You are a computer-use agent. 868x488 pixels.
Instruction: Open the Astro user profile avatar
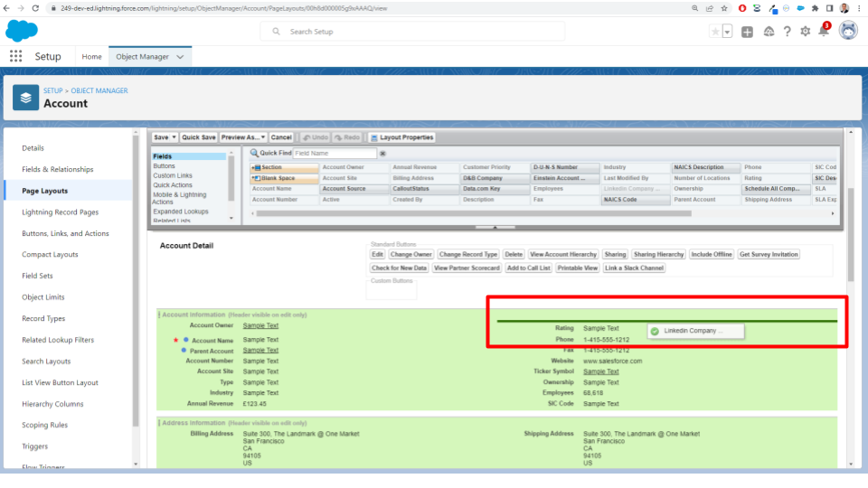point(848,31)
